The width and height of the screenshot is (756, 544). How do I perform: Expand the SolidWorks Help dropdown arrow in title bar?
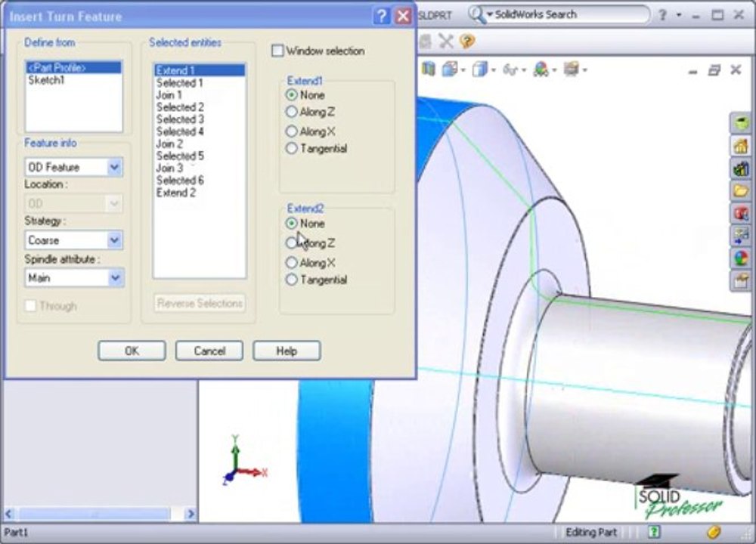click(x=679, y=15)
